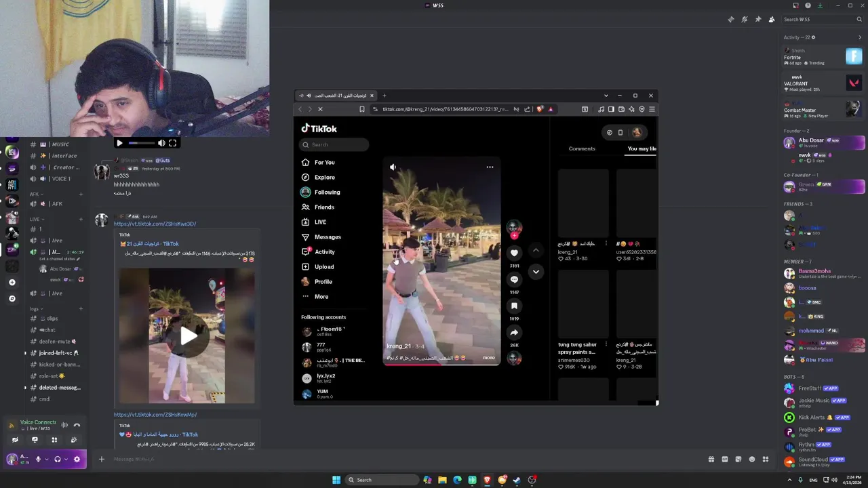Open Activity notifications in TikTok
Viewport: 868px width, 488px height.
(x=318, y=252)
